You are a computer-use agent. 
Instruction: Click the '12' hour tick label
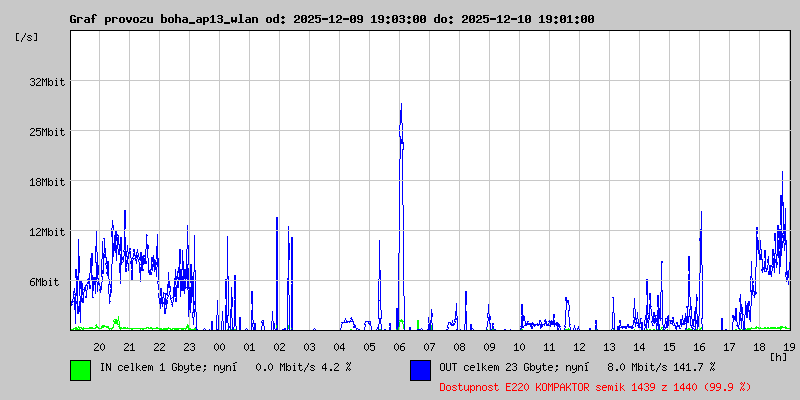pos(580,347)
